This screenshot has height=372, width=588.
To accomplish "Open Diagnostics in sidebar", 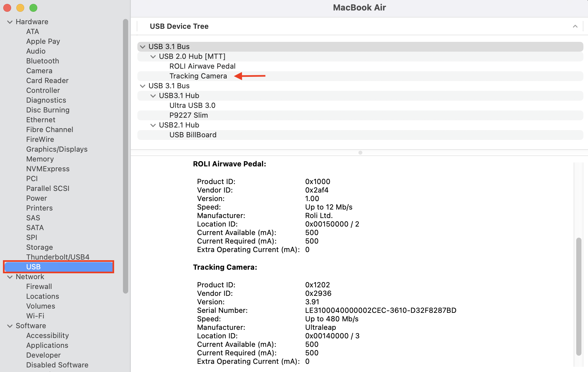I will tap(46, 100).
